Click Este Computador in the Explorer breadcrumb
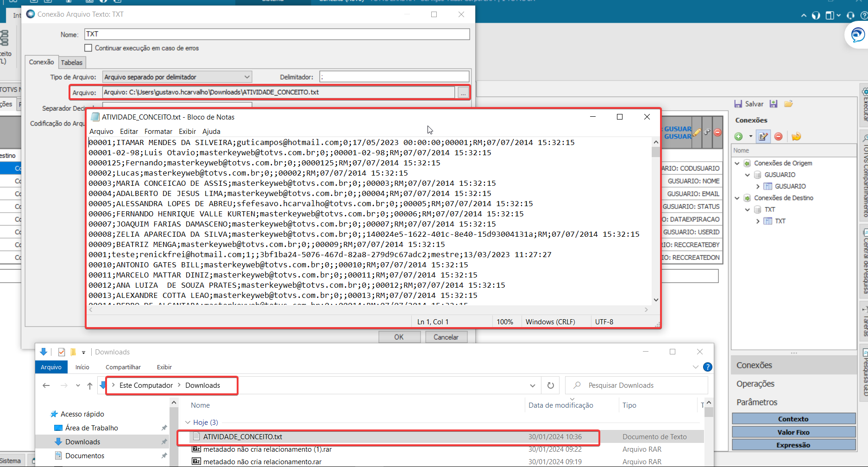This screenshot has height=467, width=868. click(x=146, y=385)
